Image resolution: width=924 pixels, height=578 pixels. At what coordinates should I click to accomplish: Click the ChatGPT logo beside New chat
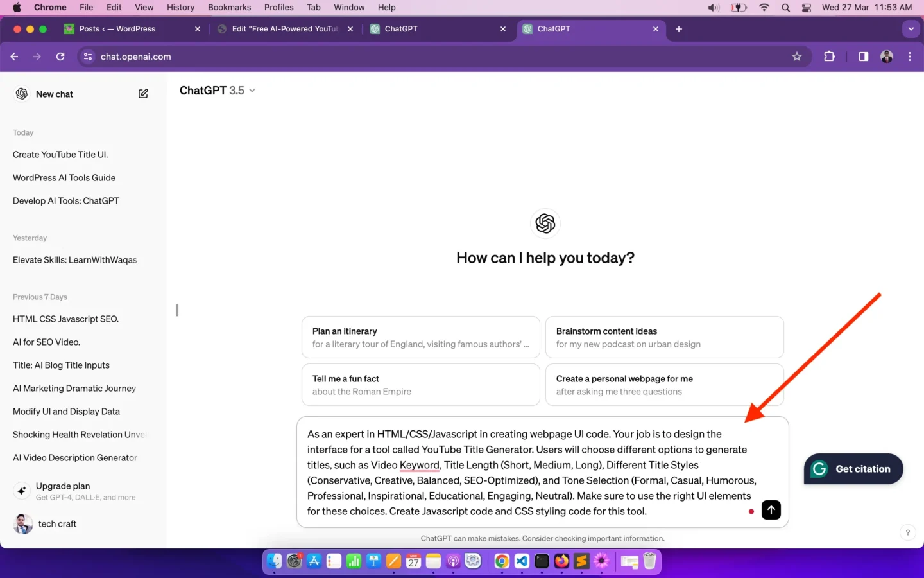22,94
